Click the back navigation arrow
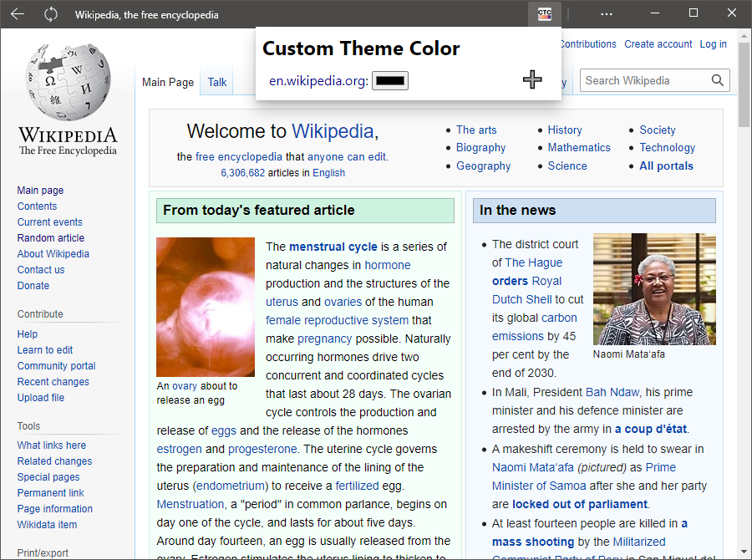752x560 pixels. 17,13
